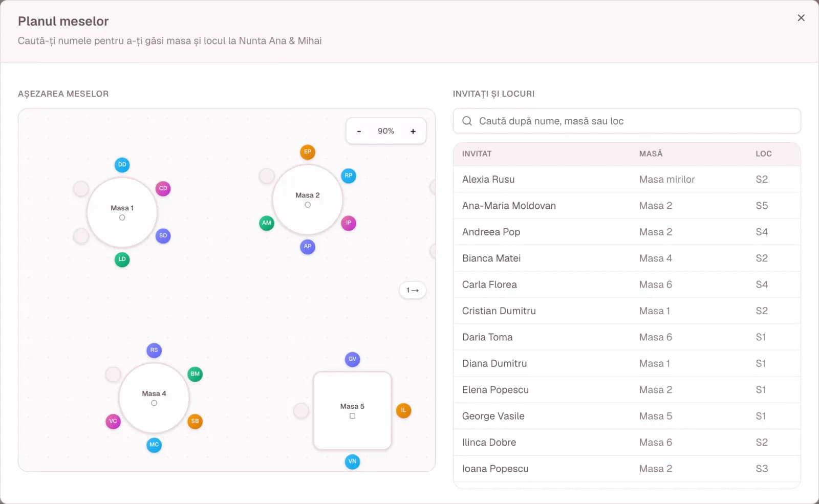Click the AM seat badge at Masa 2
This screenshot has width=819, height=504.
tap(267, 223)
